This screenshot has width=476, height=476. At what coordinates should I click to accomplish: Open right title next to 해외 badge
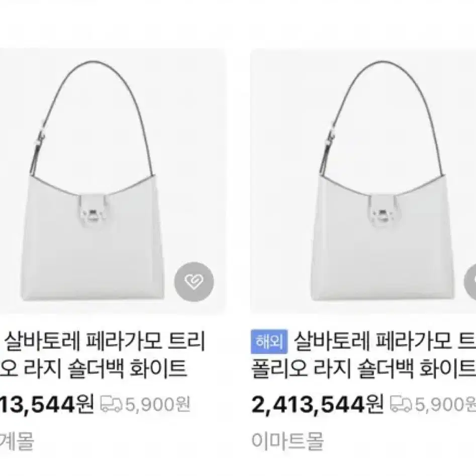click(385, 341)
